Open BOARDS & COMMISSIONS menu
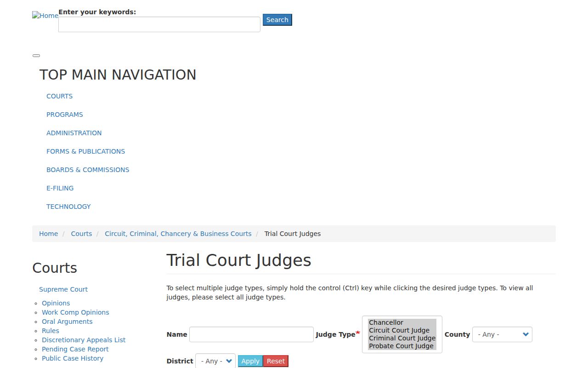 (88, 170)
